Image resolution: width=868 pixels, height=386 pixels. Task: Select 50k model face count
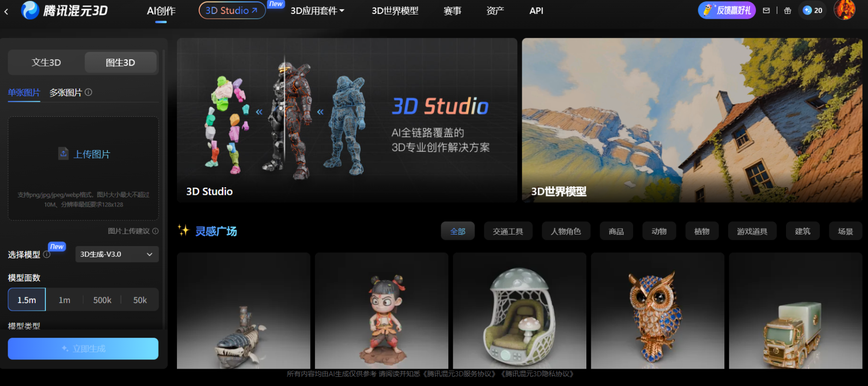point(140,300)
